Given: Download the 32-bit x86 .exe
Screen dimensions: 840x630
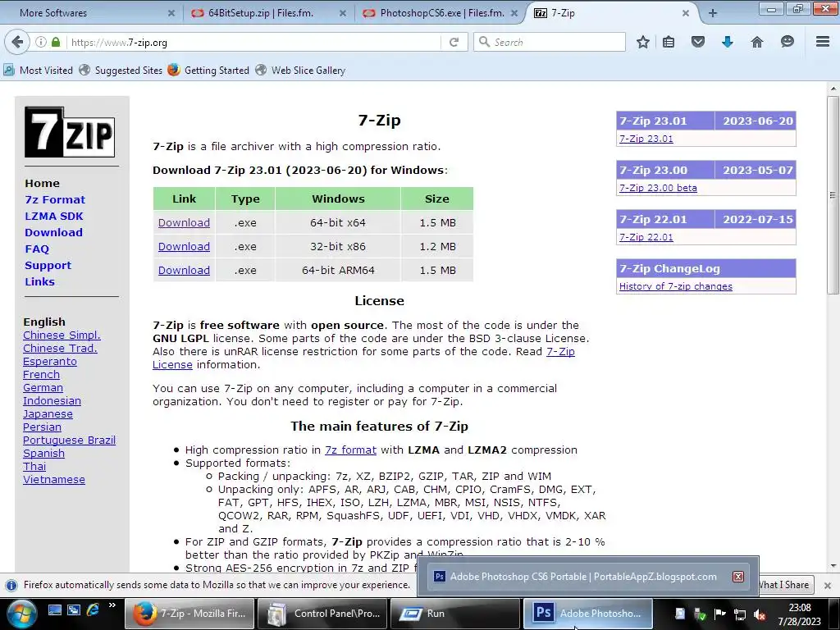Looking at the screenshot, I should (184, 246).
